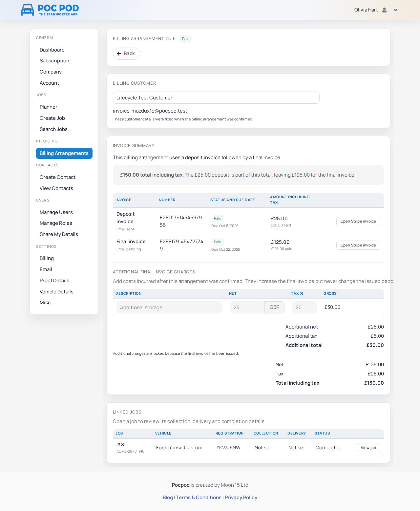This screenshot has height=511, width=420.
Task: Click registration YK2316NW
Action: (228, 448)
